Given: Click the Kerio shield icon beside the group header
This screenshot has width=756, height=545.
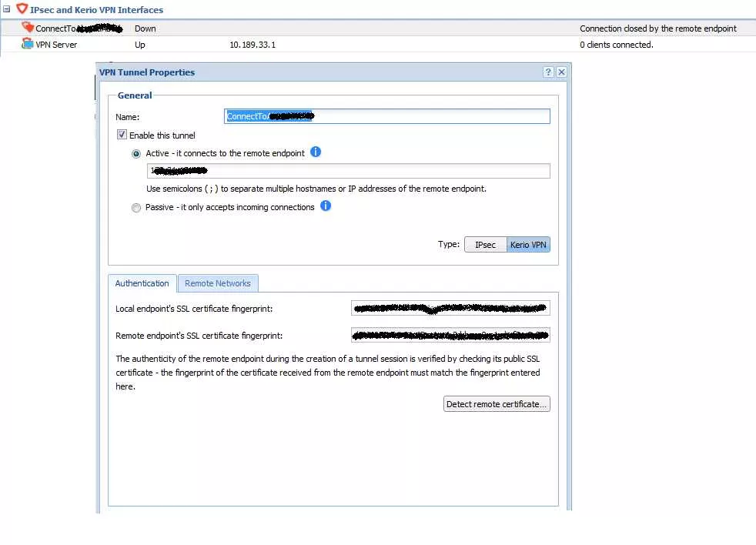Looking at the screenshot, I should [22, 8].
